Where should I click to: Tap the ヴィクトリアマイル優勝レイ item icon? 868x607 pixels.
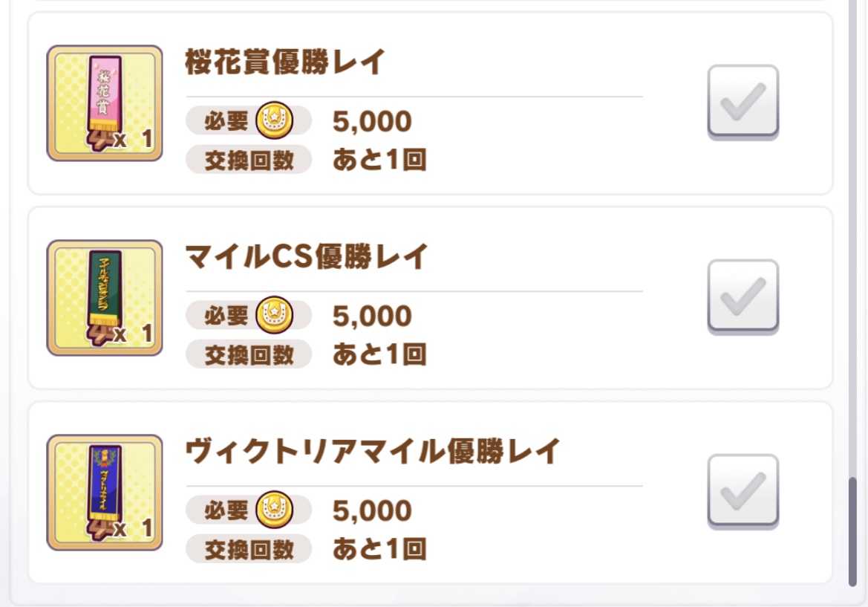pyautogui.click(x=104, y=493)
